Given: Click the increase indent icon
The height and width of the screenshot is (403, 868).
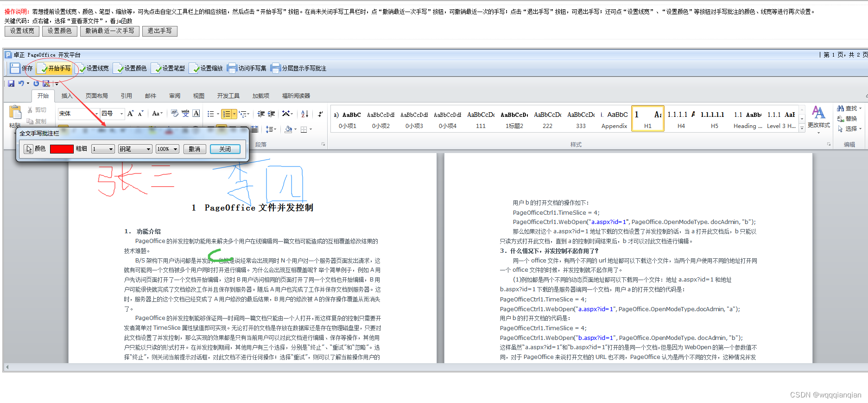Looking at the screenshot, I should (272, 114).
